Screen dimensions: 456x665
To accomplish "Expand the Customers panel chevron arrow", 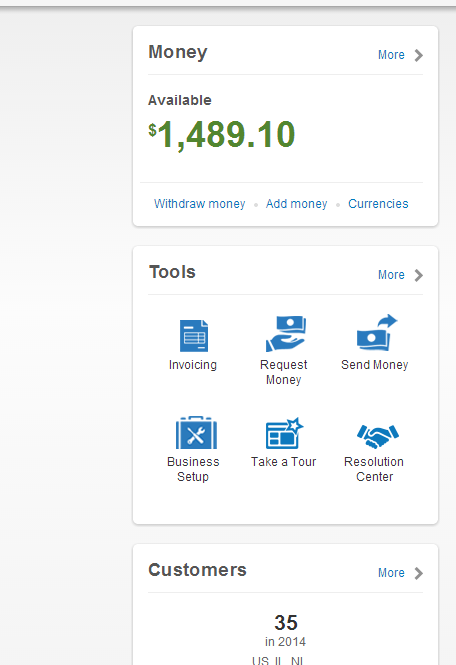I will pos(419,573).
